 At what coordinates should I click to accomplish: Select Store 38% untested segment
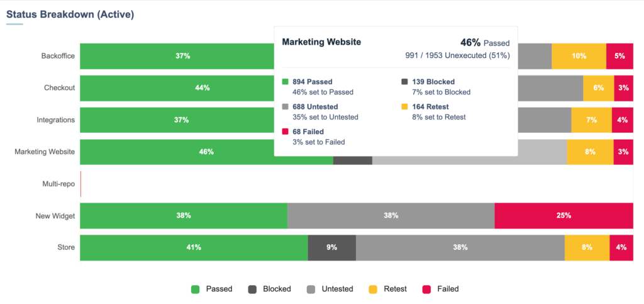coord(460,247)
